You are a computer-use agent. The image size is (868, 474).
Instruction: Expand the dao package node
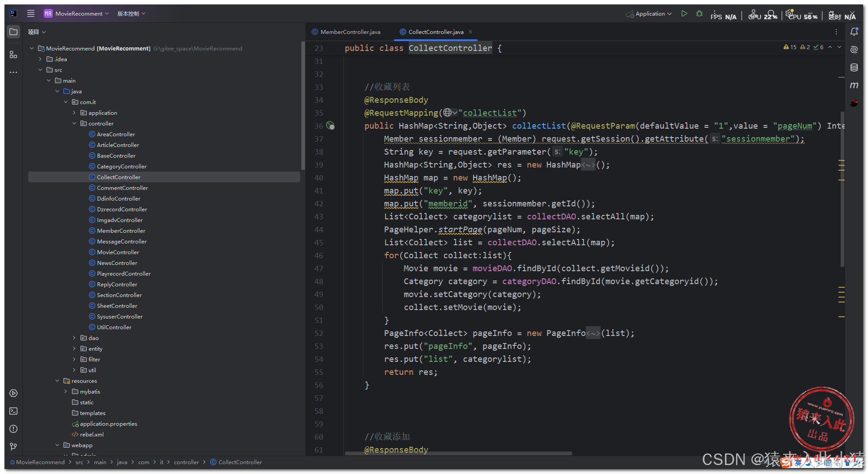74,338
